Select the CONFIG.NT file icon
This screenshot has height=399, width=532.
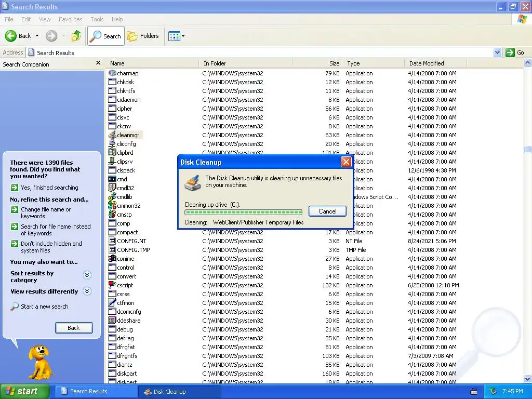click(x=112, y=241)
